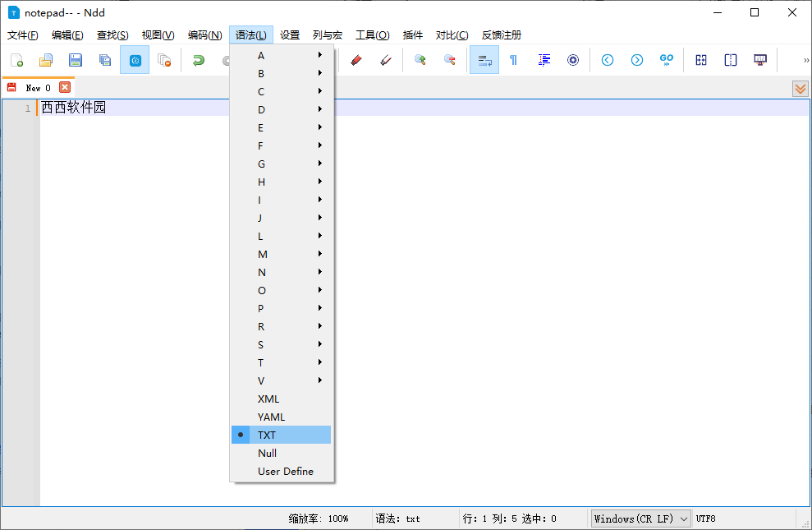Expand the J language submenu
Screen dimensions: 812x530
click(x=281, y=218)
